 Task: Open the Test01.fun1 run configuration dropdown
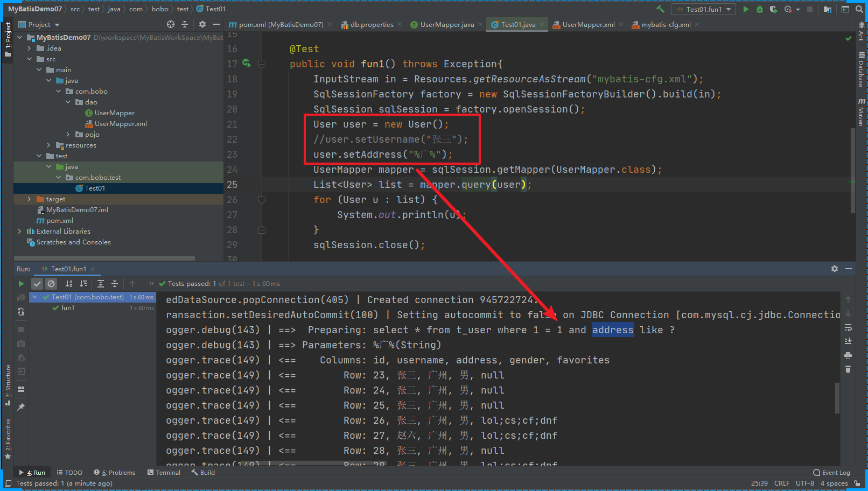tap(703, 9)
